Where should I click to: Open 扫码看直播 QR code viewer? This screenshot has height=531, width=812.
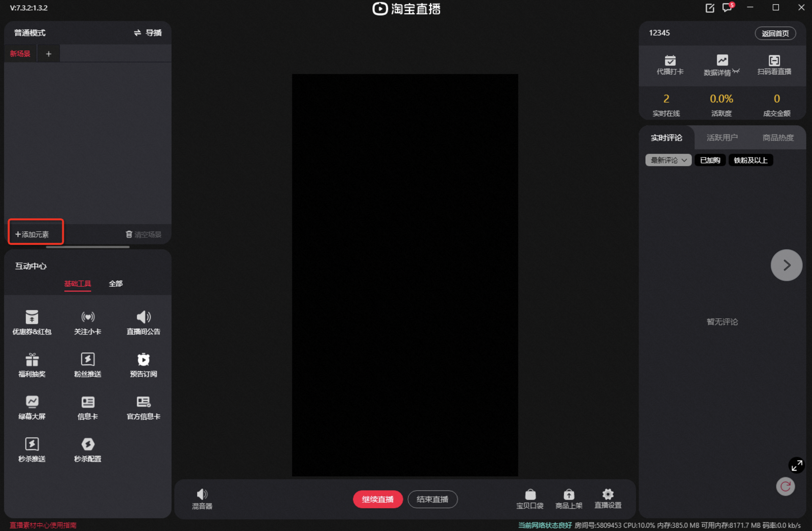point(774,65)
